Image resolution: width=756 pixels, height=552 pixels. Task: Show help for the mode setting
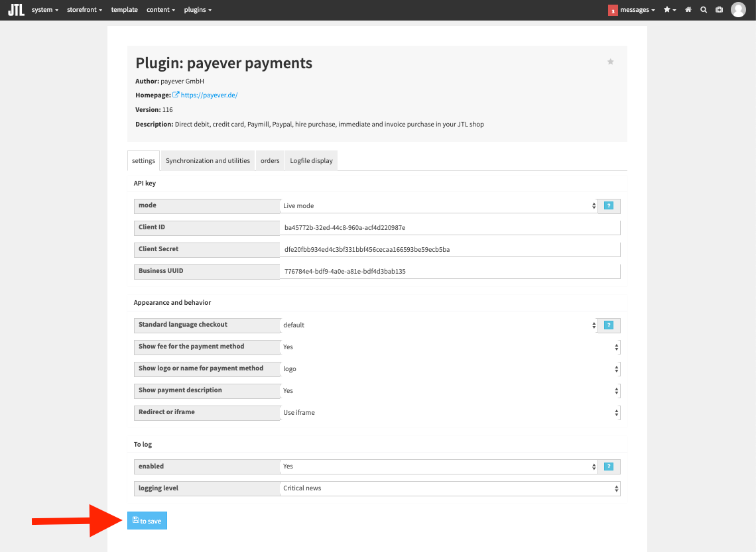609,205
